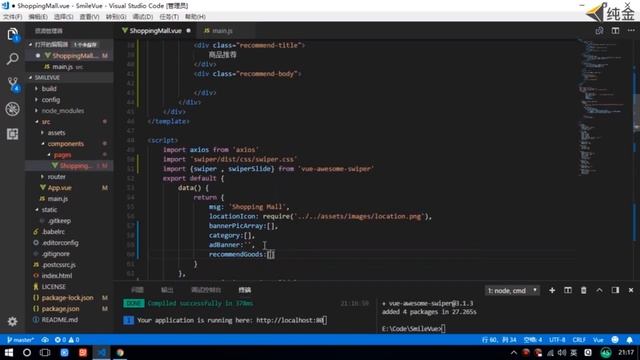Open the View menu
This screenshot has height=360, width=640.
(x=89, y=17)
